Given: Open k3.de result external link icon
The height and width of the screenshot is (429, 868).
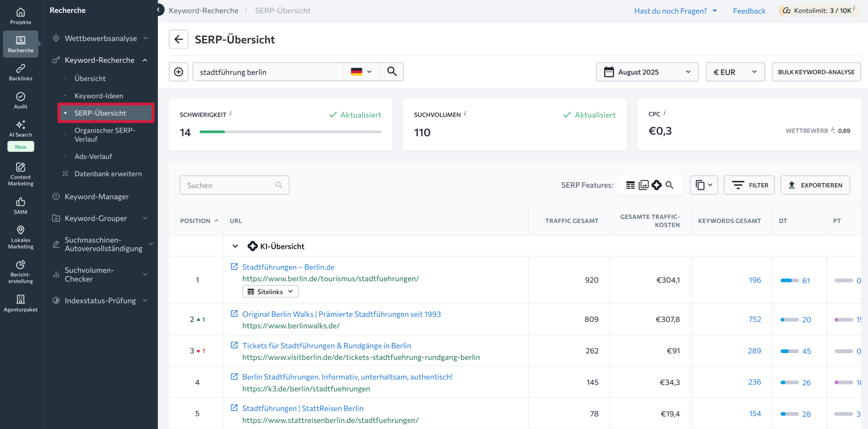Looking at the screenshot, I should [234, 376].
